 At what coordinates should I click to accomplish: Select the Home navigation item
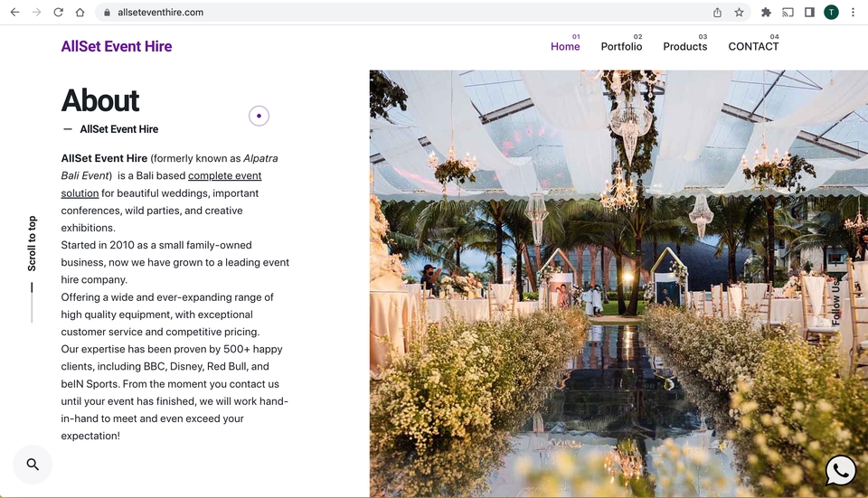(x=565, y=46)
